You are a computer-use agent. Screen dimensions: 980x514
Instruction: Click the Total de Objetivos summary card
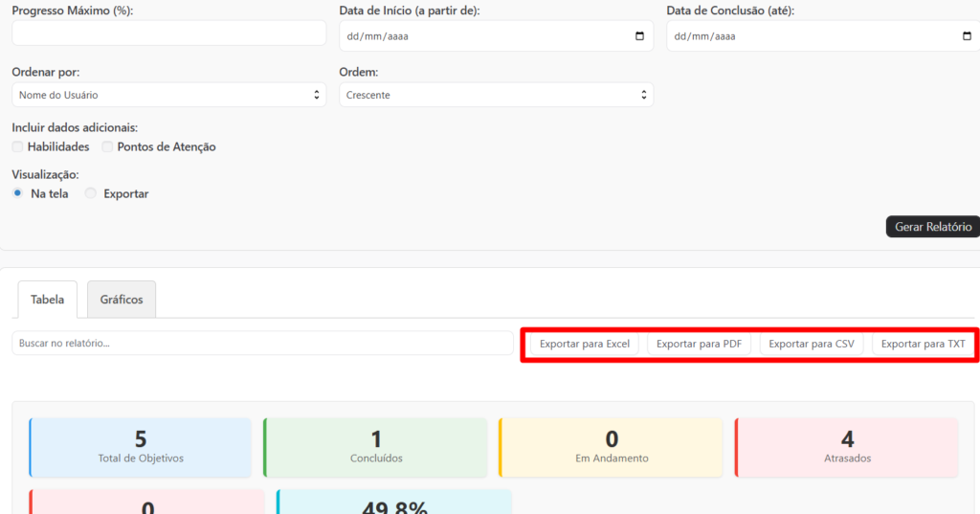(x=141, y=447)
